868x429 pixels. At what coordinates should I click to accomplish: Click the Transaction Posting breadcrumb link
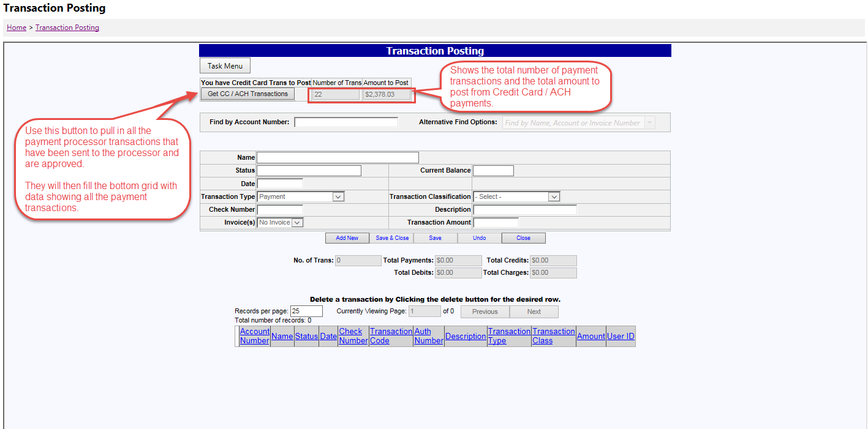67,27
